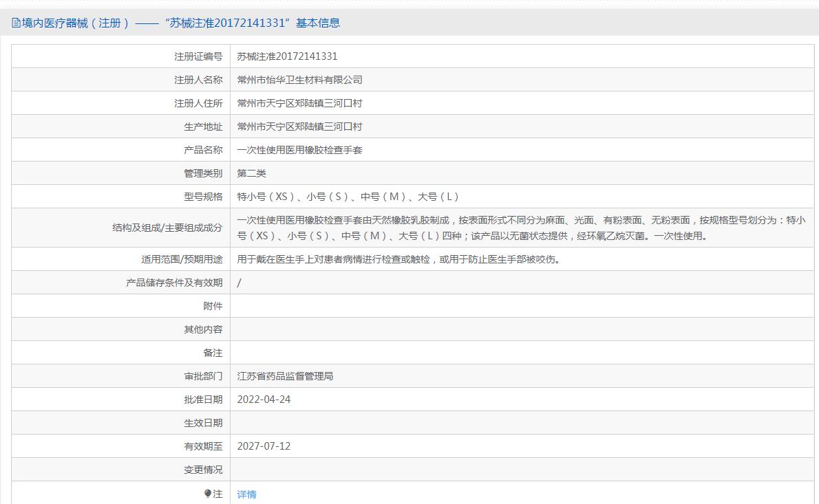The image size is (819, 504).
Task: Click the slash value in 产品储存条件及有效期 row
Action: (x=240, y=283)
